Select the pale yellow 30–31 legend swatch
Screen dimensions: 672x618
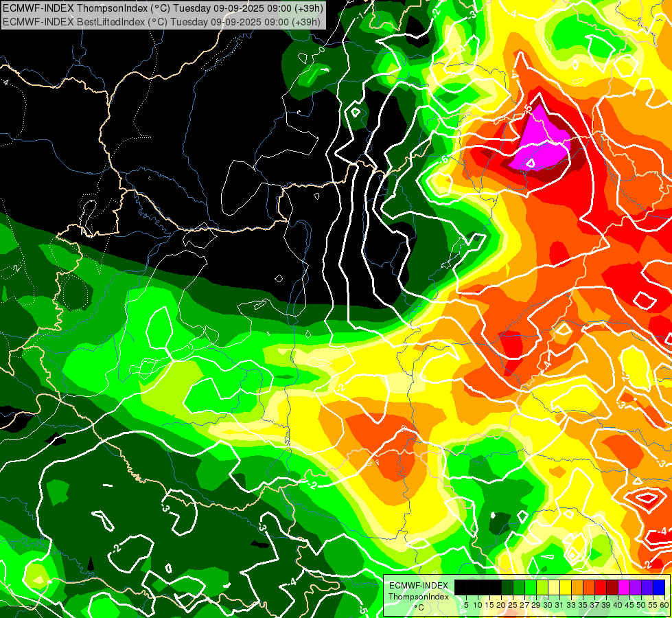(554, 587)
